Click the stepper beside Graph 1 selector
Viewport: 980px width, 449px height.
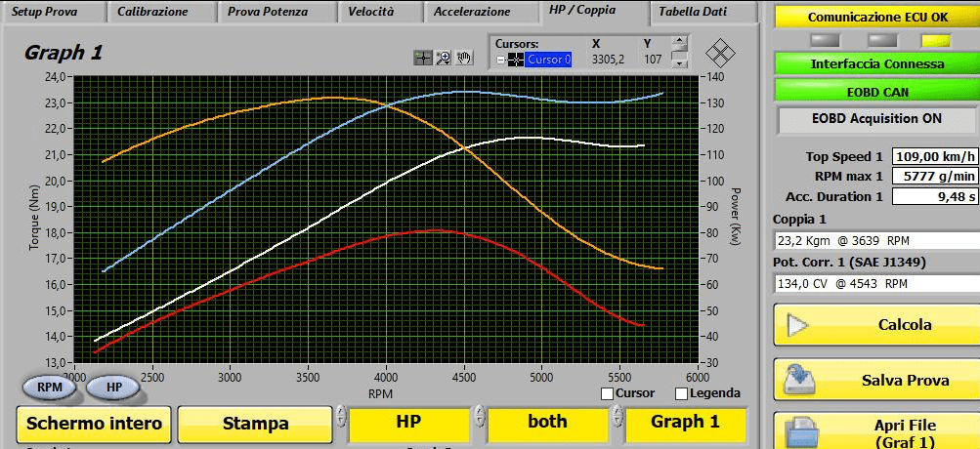(x=618, y=417)
